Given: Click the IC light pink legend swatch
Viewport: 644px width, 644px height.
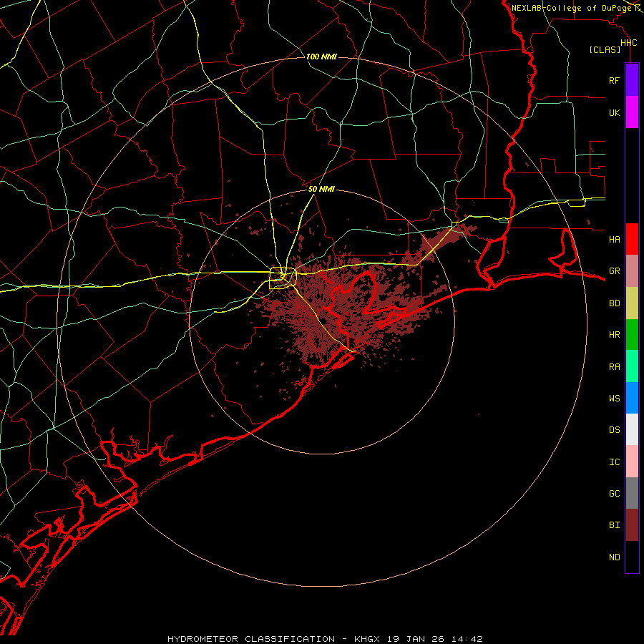Looking at the screenshot, I should (x=632, y=462).
